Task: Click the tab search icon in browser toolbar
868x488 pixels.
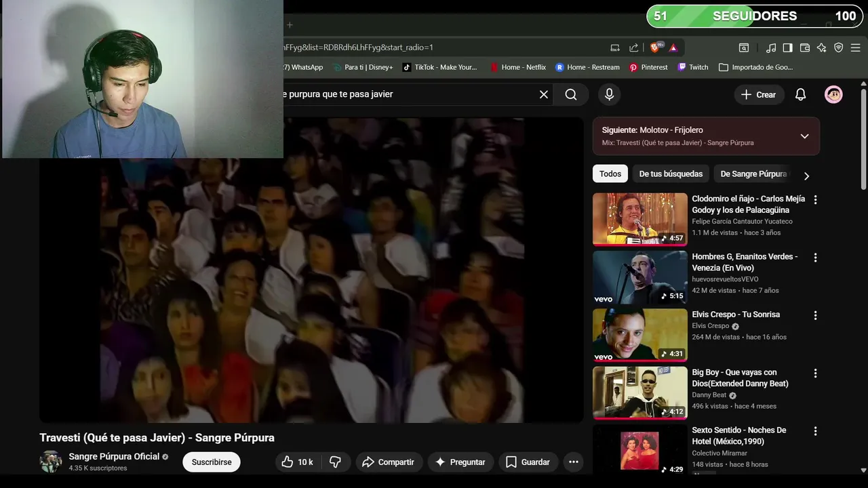Action: pyautogui.click(x=744, y=47)
